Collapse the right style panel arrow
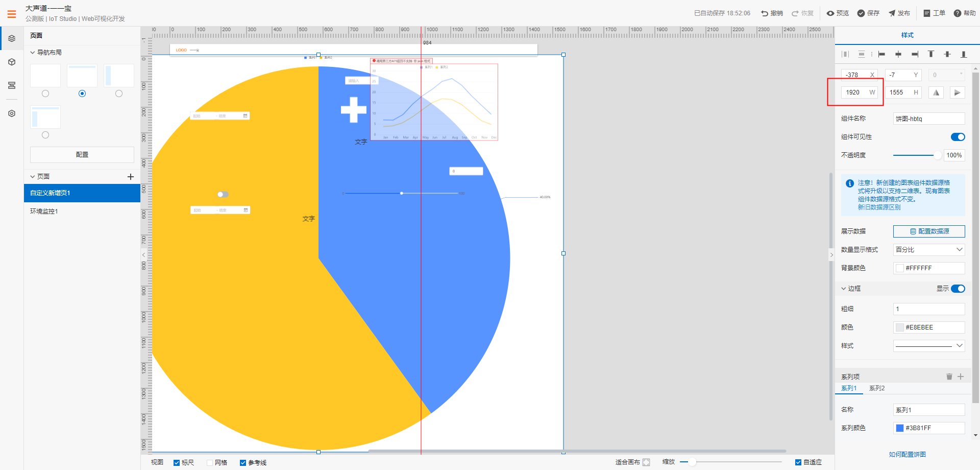The image size is (980, 470). [831, 254]
